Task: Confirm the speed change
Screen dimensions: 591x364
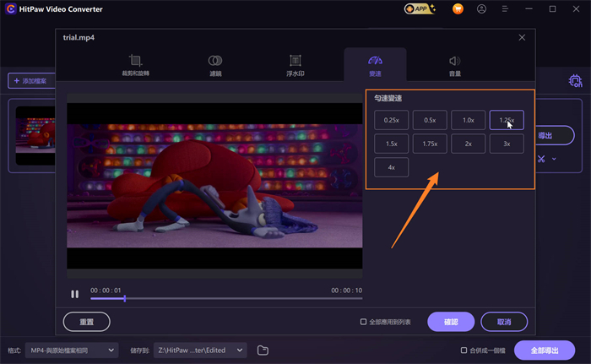Action: coord(451,322)
